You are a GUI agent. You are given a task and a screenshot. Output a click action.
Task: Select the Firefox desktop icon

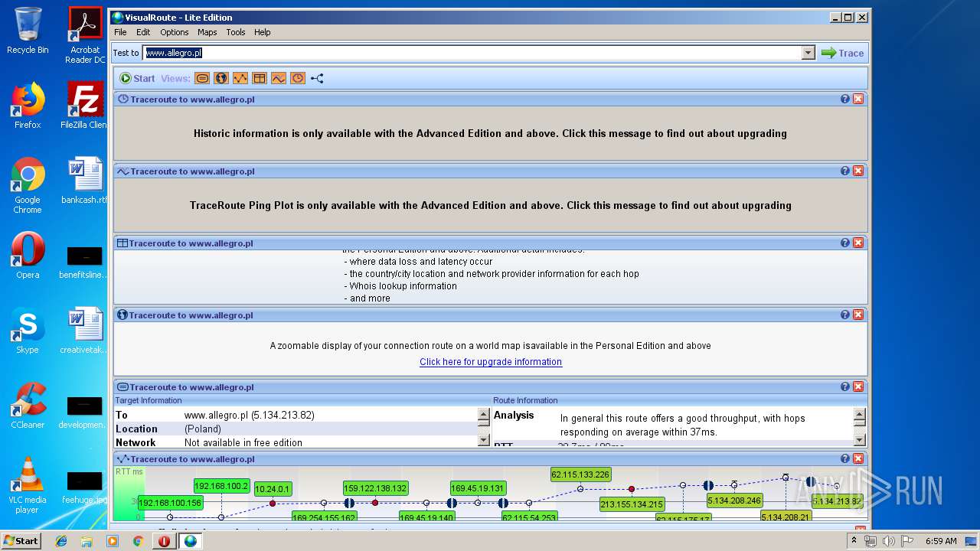click(x=28, y=106)
